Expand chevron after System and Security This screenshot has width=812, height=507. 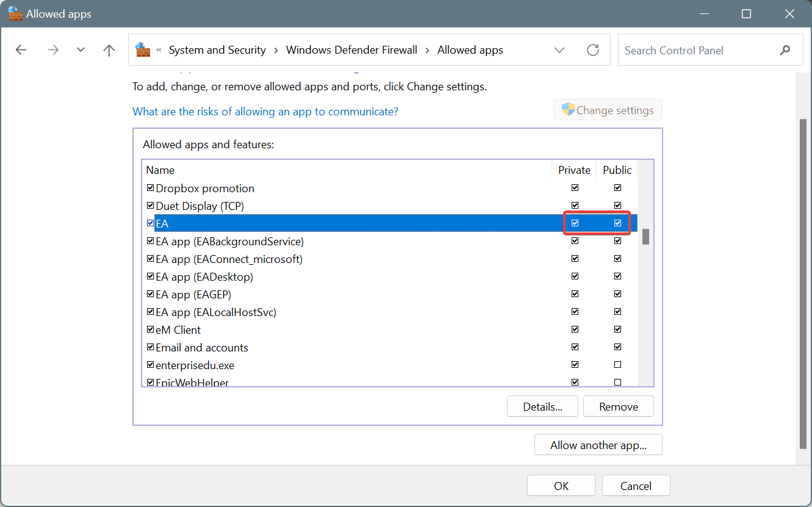coord(276,50)
